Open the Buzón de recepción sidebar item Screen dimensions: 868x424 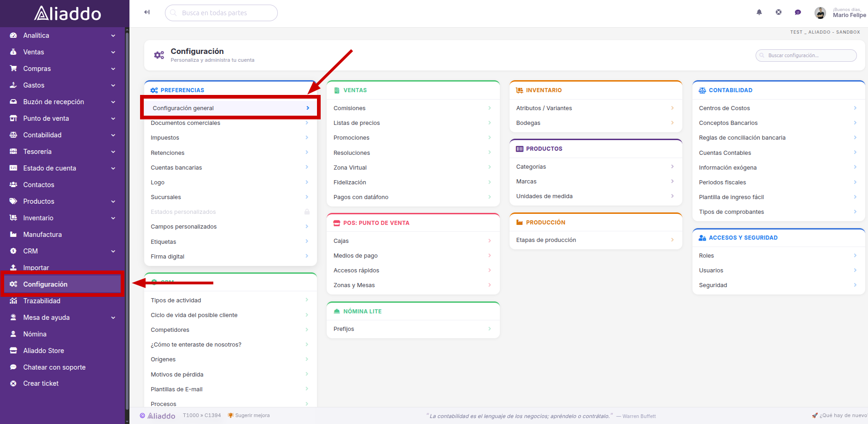point(62,102)
